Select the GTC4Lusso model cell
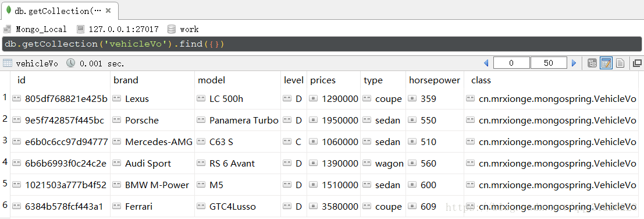This screenshot has width=644, height=219. (238, 206)
